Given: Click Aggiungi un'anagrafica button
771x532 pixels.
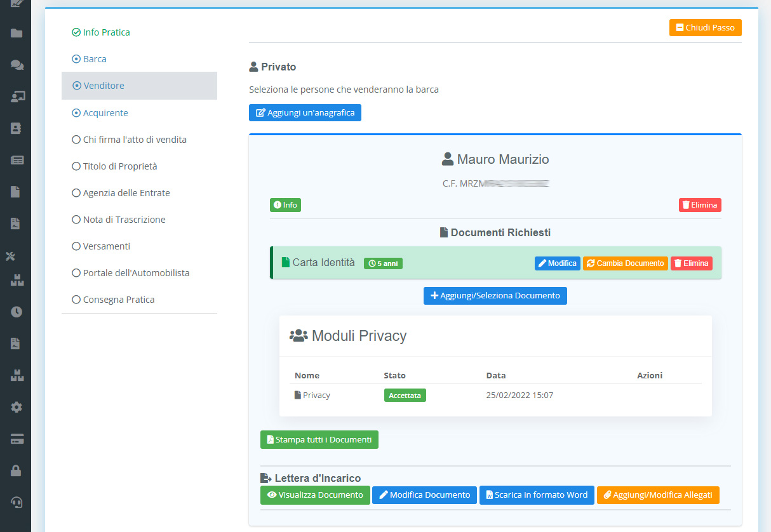Looking at the screenshot, I should pyautogui.click(x=305, y=112).
